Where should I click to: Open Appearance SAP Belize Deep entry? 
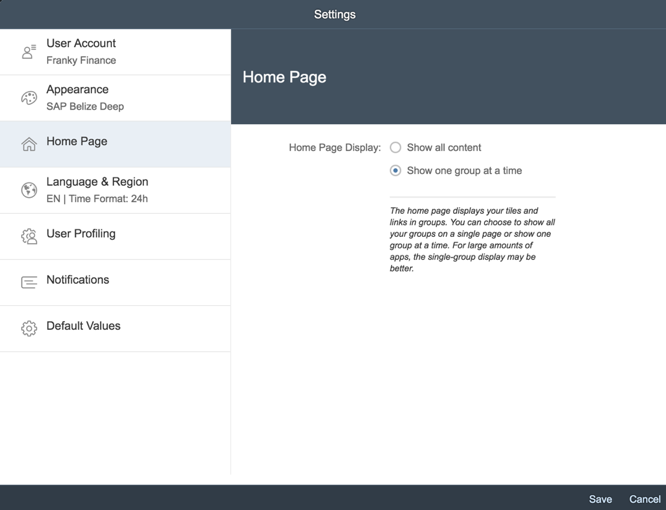tap(115, 98)
